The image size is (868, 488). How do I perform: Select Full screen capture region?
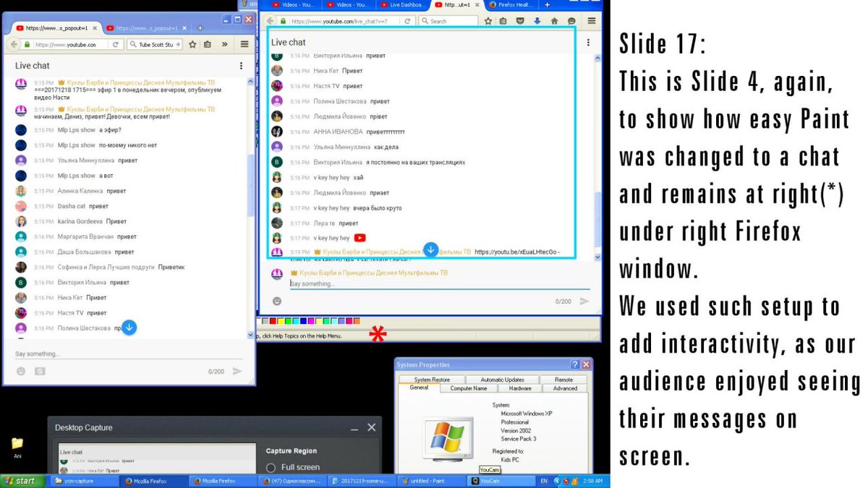tap(292, 467)
